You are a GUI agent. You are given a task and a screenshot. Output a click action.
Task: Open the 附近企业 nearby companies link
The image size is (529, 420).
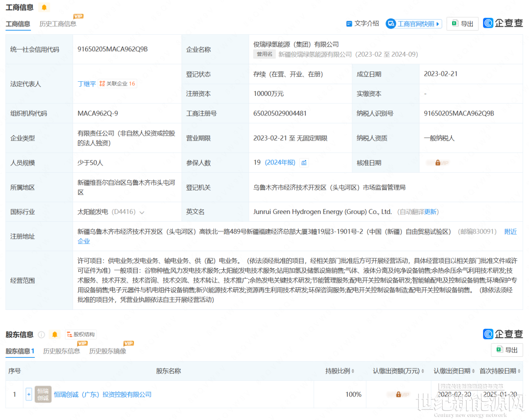click(510, 232)
